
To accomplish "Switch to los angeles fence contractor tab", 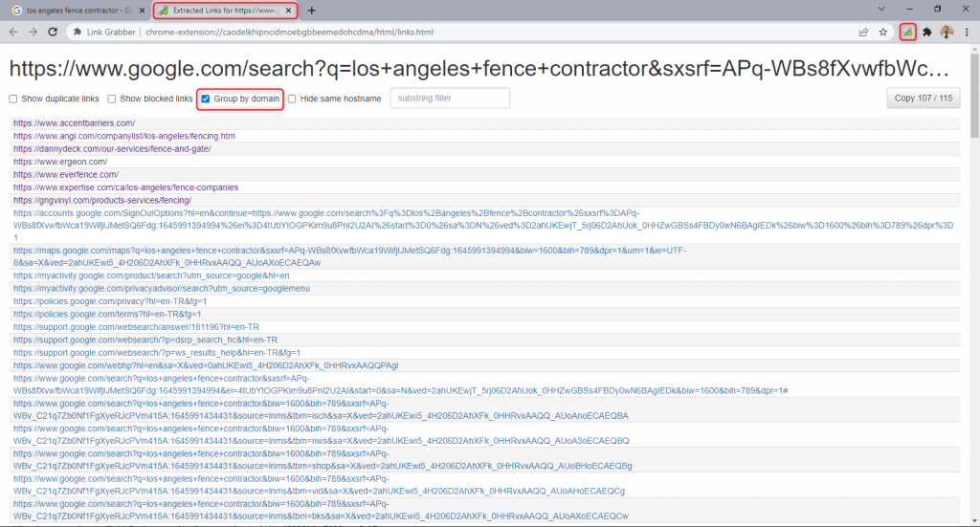I will [x=77, y=11].
